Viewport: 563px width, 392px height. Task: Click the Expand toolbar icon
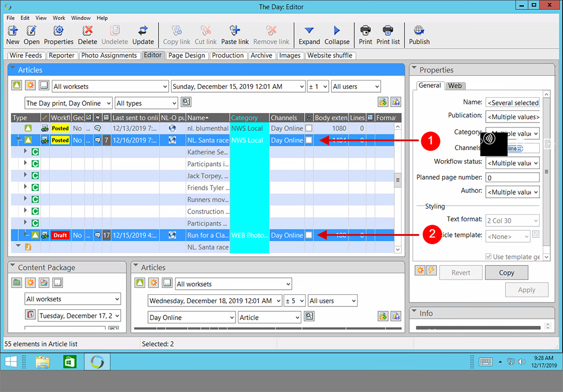(x=309, y=35)
